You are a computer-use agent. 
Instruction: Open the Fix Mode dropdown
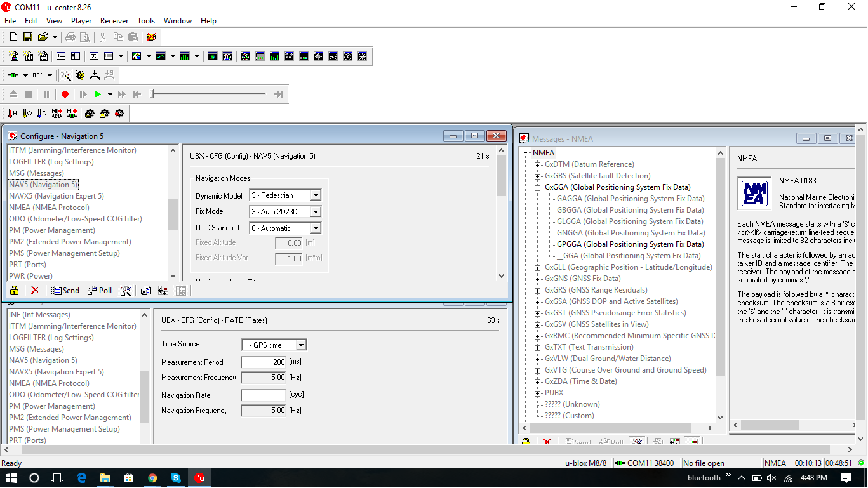(x=316, y=211)
